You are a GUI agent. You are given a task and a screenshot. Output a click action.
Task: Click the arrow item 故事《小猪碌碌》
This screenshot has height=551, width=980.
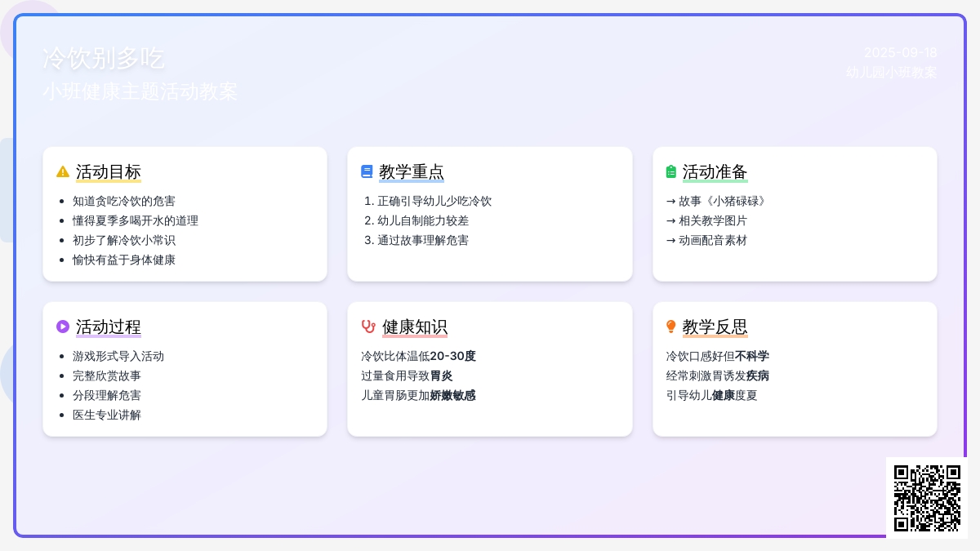[716, 201]
